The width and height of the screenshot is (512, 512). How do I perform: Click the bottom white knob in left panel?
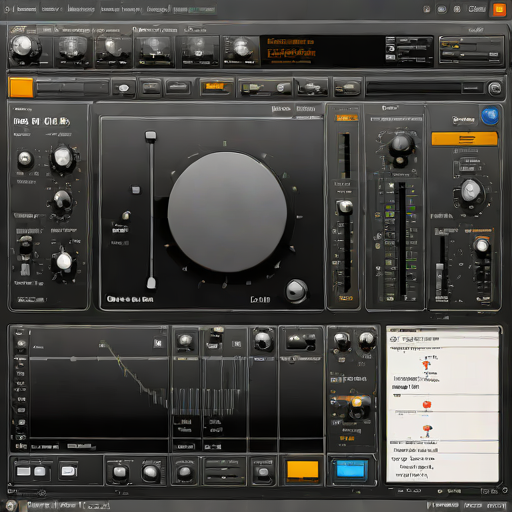(64, 261)
